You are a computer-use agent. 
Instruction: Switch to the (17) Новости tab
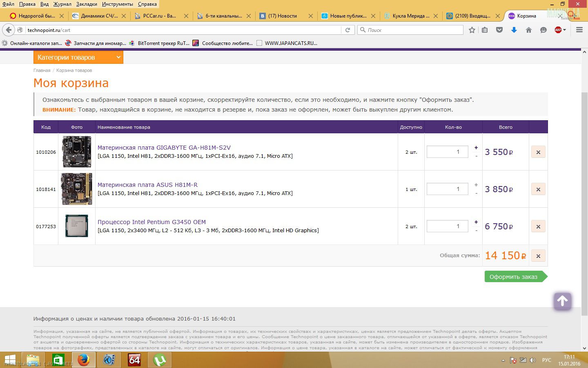[x=286, y=16]
